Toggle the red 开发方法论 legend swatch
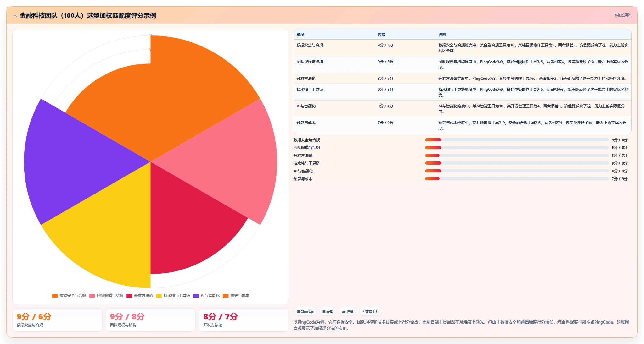644x344 pixels. [129, 296]
